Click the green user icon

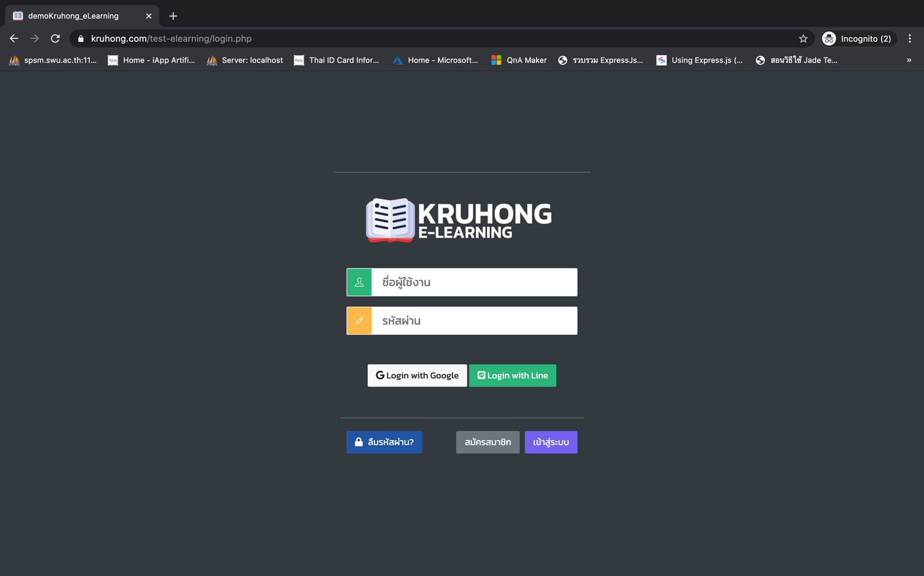[x=359, y=282]
